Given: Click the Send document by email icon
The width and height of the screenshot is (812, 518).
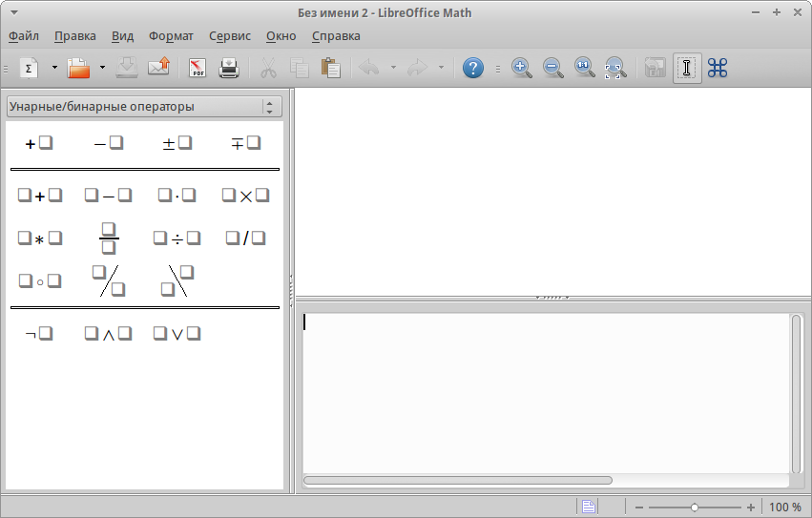Looking at the screenshot, I should point(158,68).
